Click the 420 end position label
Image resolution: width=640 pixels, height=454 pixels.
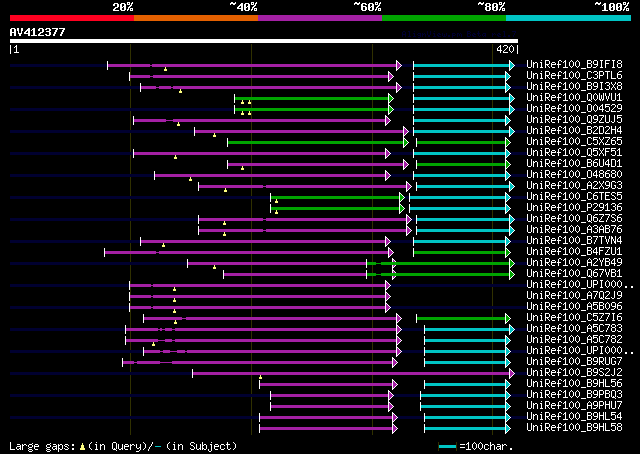click(505, 49)
